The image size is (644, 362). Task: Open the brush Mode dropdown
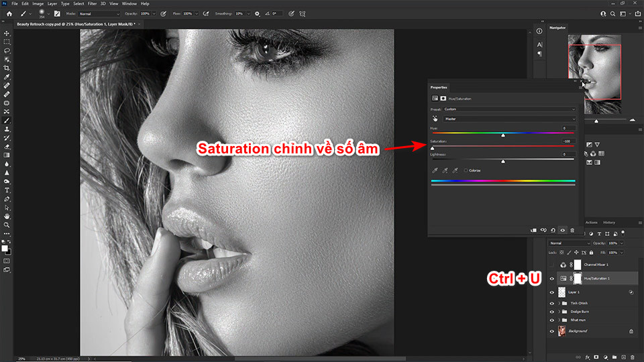click(99, 13)
